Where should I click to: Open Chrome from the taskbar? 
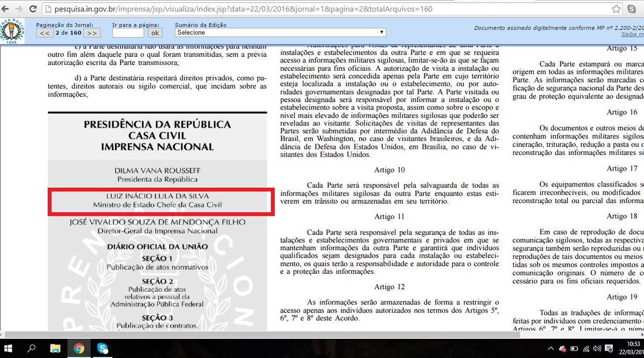[x=79, y=349]
